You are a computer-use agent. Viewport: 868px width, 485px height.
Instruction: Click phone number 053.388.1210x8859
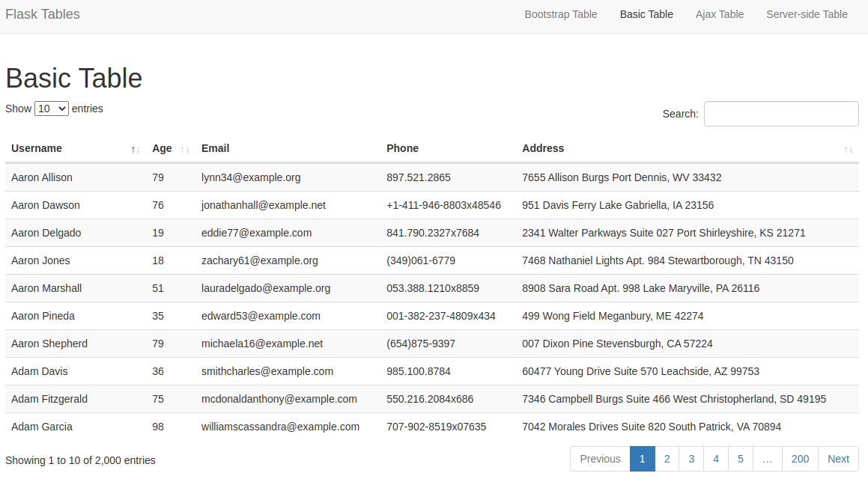[x=433, y=288]
